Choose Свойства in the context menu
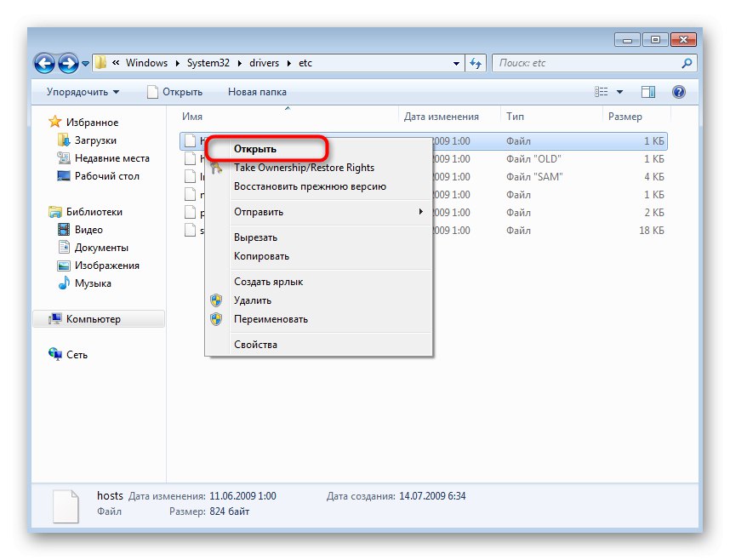 (318, 345)
